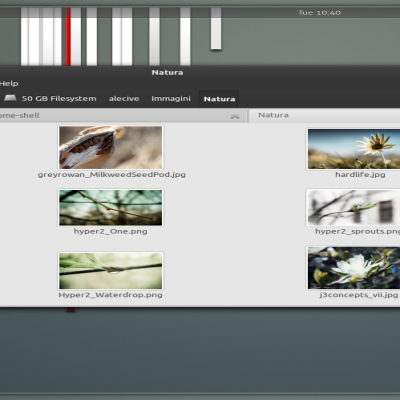Click the 50 GB Filesystem drive icon
This screenshot has height=400, width=400.
(x=10, y=98)
